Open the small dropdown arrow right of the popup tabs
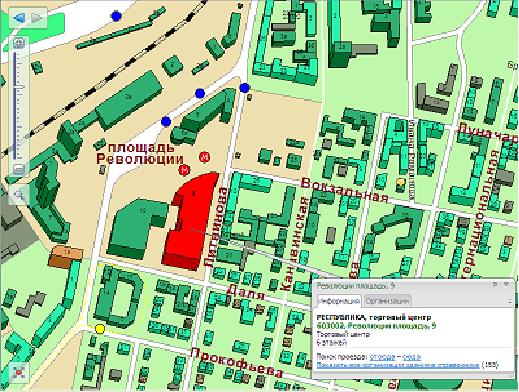Viewport: 519px width, 392px height. [x=510, y=301]
